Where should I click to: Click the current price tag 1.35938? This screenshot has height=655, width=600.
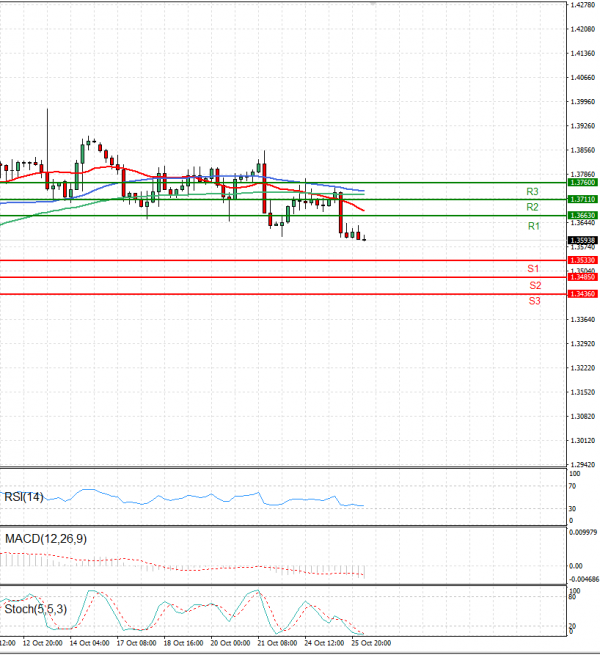pyautogui.click(x=582, y=241)
